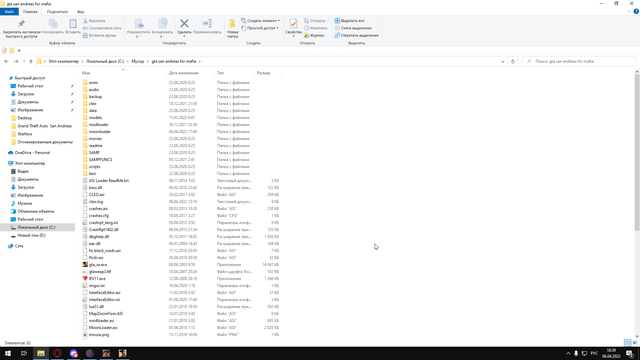Select the moonloader folder
Image resolution: width=640 pixels, height=360 pixels.
pos(100,131)
